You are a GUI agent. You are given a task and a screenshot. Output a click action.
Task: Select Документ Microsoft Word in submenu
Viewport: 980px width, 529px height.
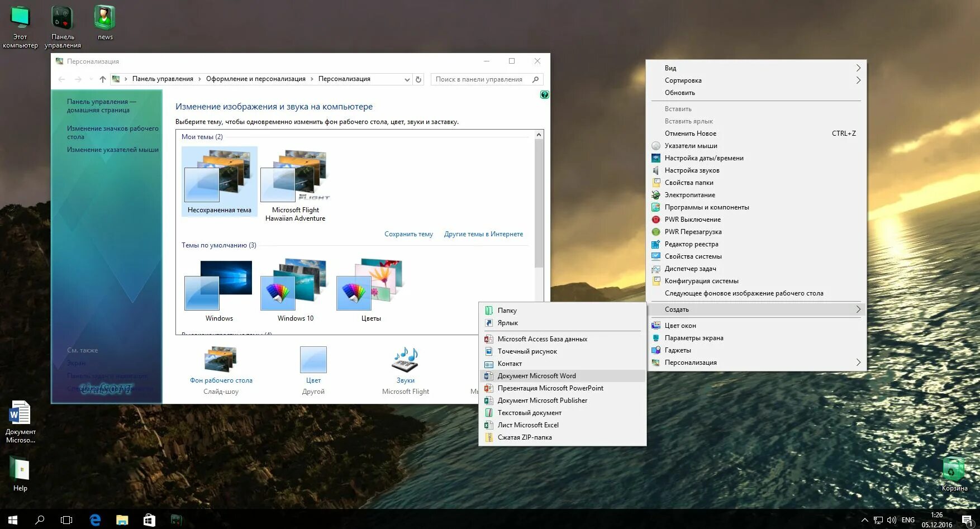[563, 376]
